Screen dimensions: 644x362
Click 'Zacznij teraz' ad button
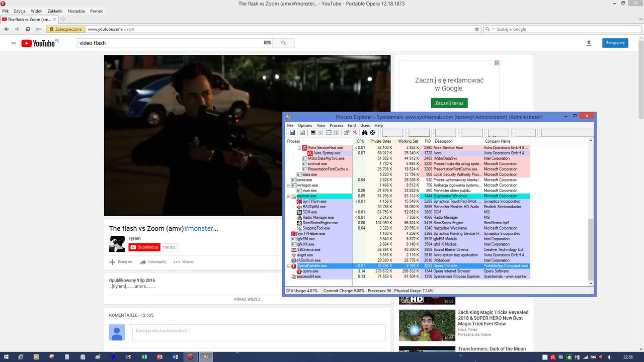[449, 103]
